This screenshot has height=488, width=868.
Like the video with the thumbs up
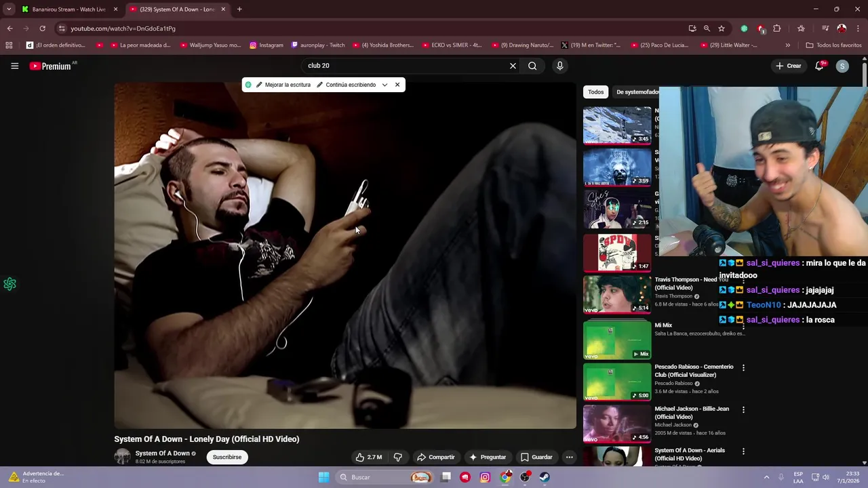click(x=369, y=457)
